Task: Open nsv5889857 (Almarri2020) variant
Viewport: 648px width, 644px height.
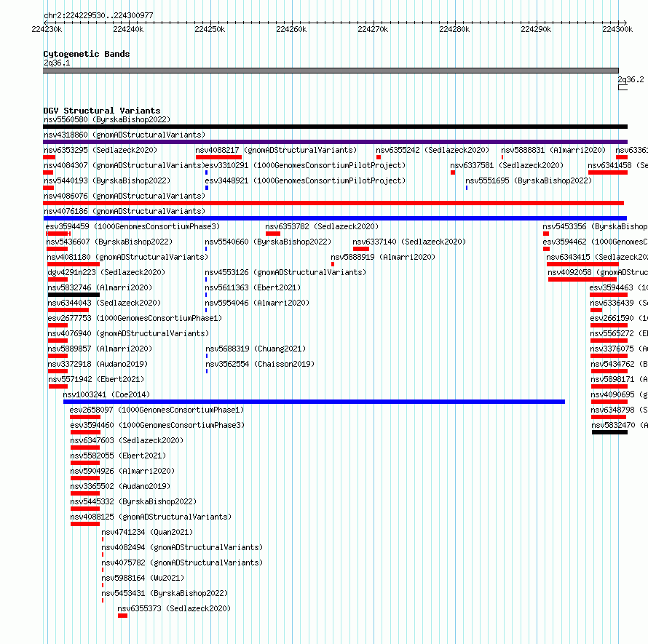Action: pyautogui.click(x=100, y=349)
